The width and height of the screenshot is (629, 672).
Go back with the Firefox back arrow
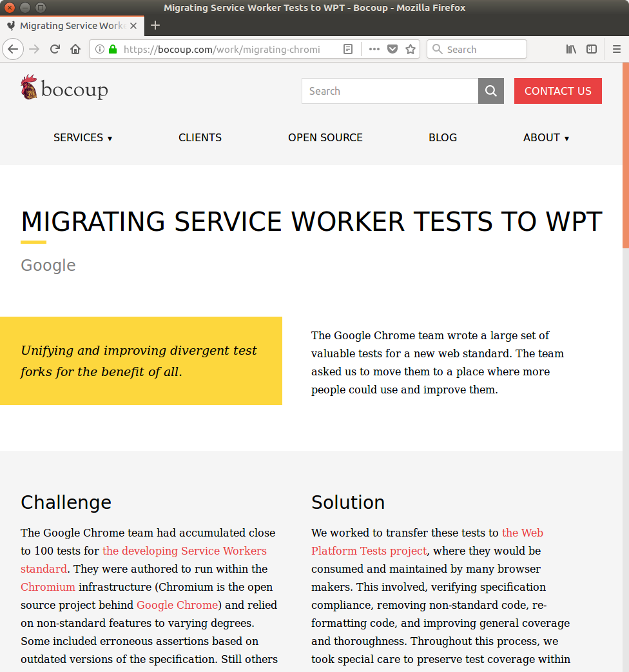[13, 49]
